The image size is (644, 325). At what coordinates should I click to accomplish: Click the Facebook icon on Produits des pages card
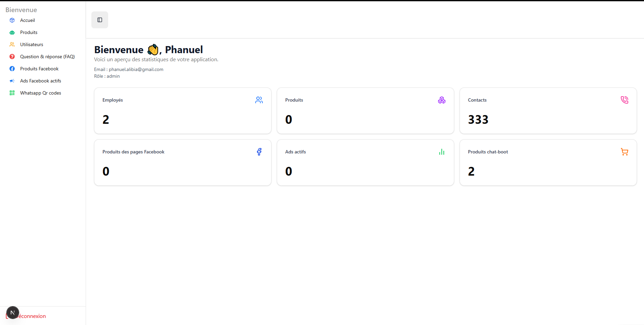[259, 152]
